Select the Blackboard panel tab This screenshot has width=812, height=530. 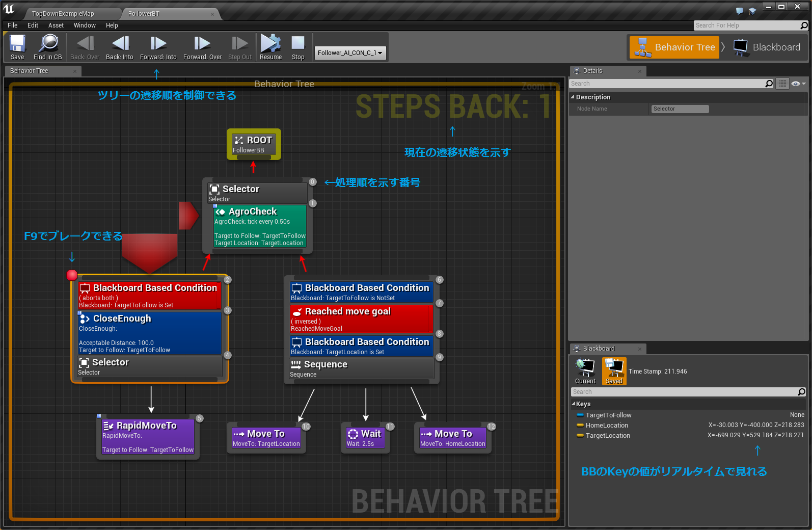click(x=599, y=349)
